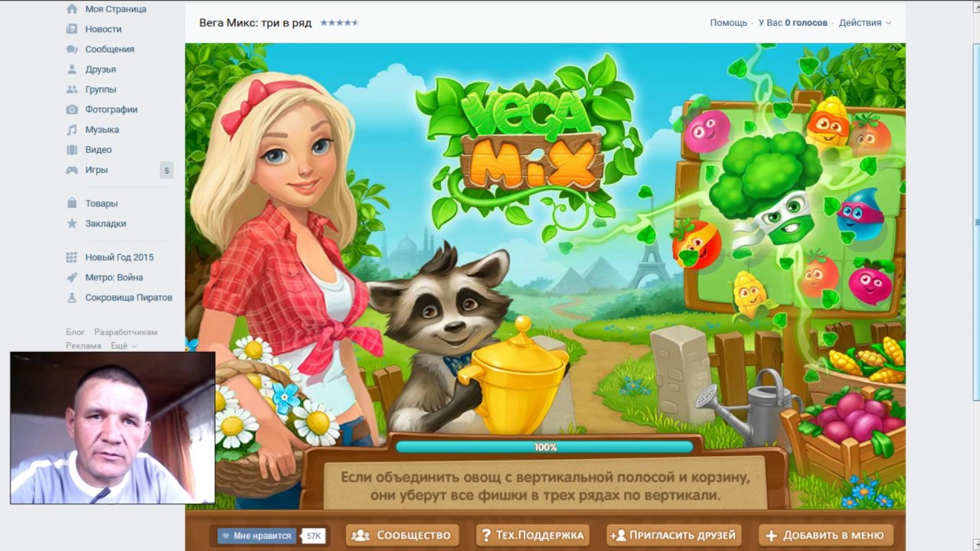980x551 pixels.
Task: Click the people icon on Сообщество button
Action: click(x=361, y=535)
